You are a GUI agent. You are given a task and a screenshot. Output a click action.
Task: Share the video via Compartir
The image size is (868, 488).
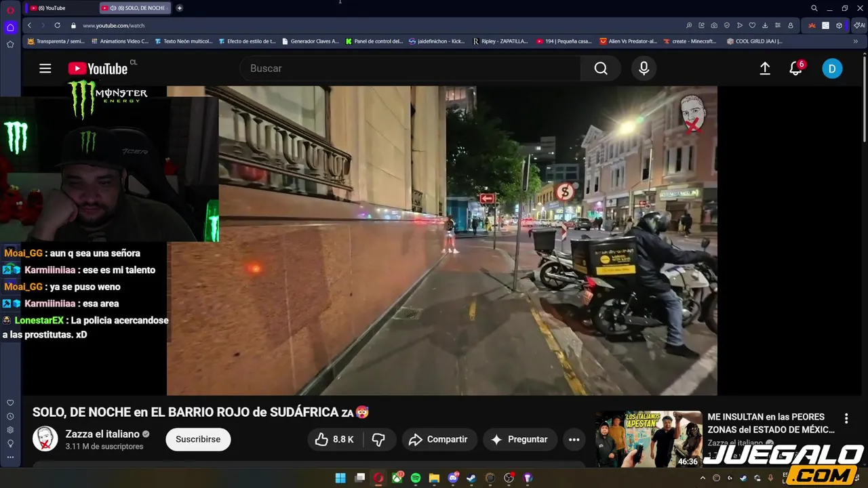[x=439, y=439]
